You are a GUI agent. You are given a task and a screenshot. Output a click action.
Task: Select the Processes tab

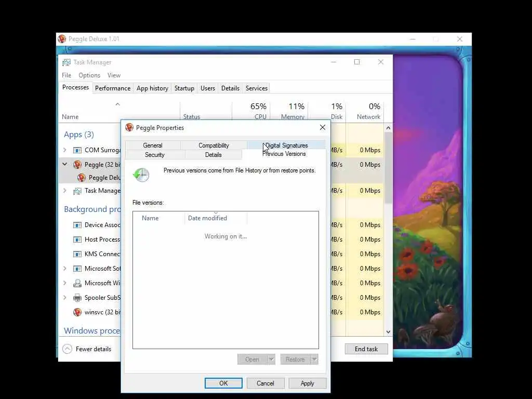pos(76,87)
